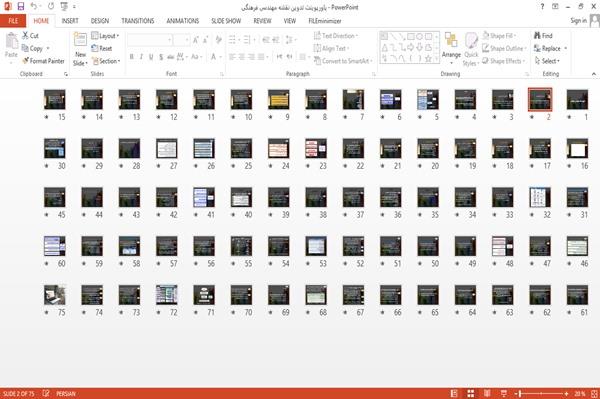The width and height of the screenshot is (600, 399).
Task: Click Format Painter
Action: (x=43, y=61)
